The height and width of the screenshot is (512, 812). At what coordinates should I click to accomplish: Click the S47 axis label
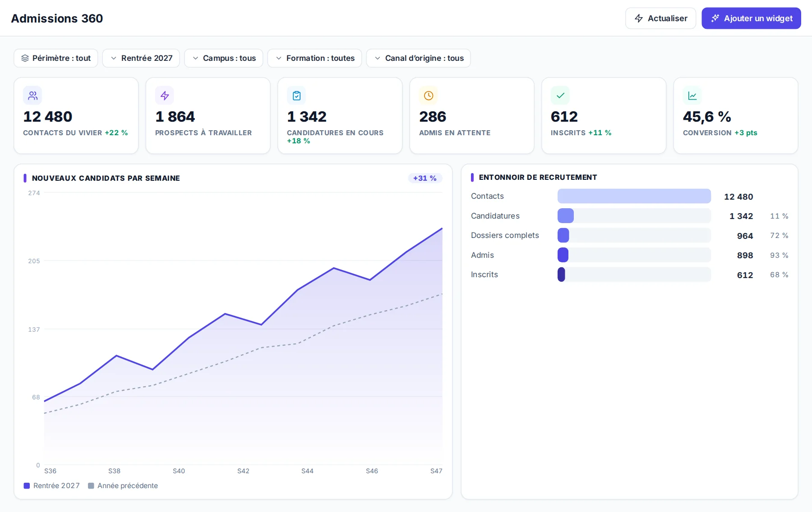[436, 471]
